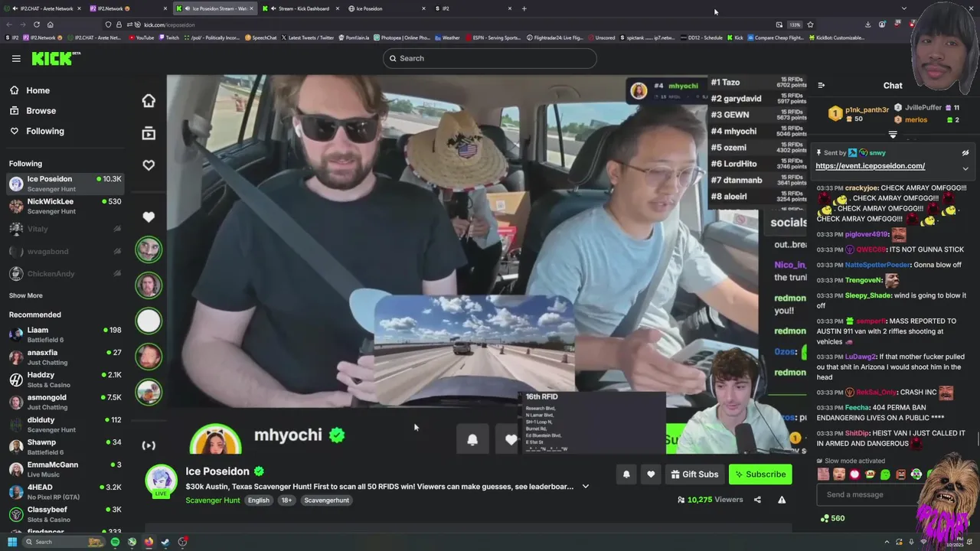Click the in-stream live broadcast icon
The width and height of the screenshot is (980, 551).
149,445
